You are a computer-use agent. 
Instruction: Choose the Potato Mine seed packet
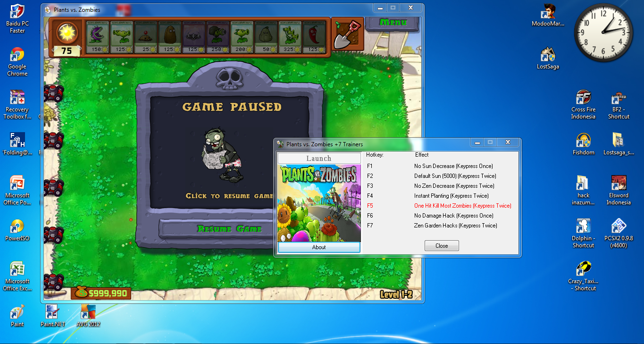coord(146,37)
